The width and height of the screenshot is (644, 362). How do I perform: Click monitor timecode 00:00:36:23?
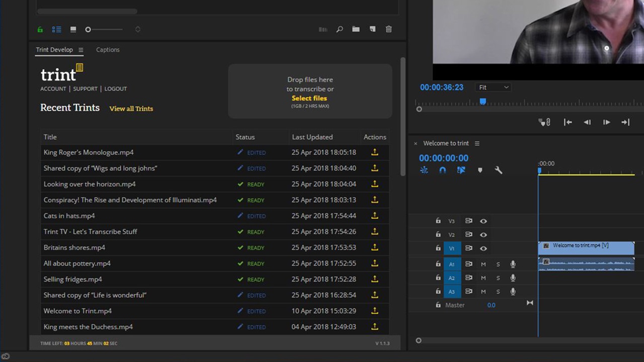coord(442,87)
